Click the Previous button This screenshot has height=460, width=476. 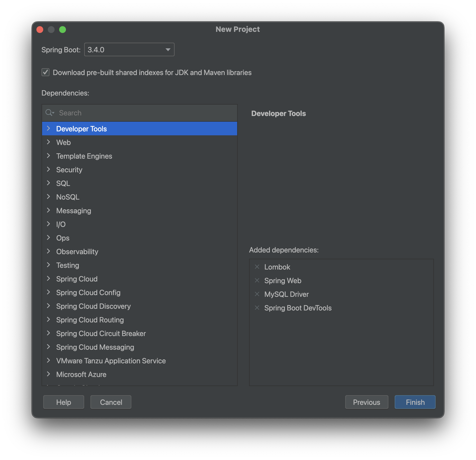(x=367, y=402)
